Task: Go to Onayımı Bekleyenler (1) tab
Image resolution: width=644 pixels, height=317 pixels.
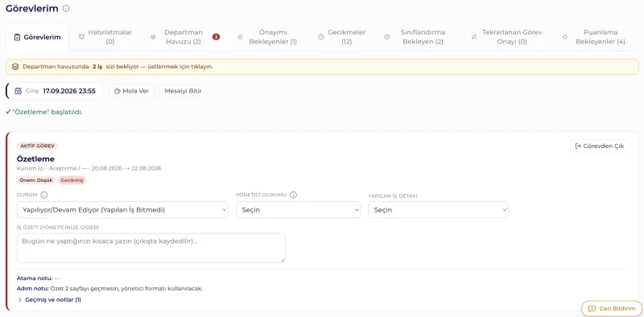Action: click(x=268, y=37)
